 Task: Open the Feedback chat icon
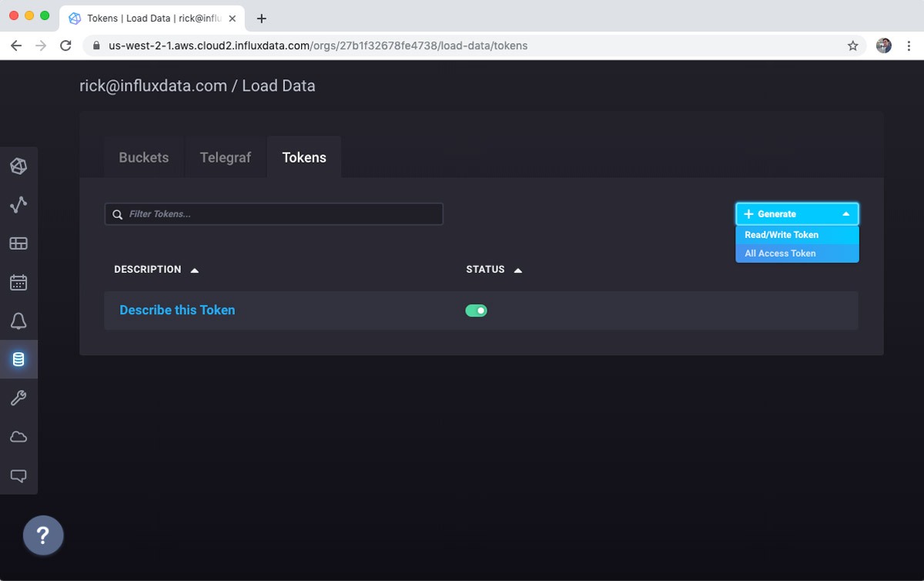(x=18, y=475)
